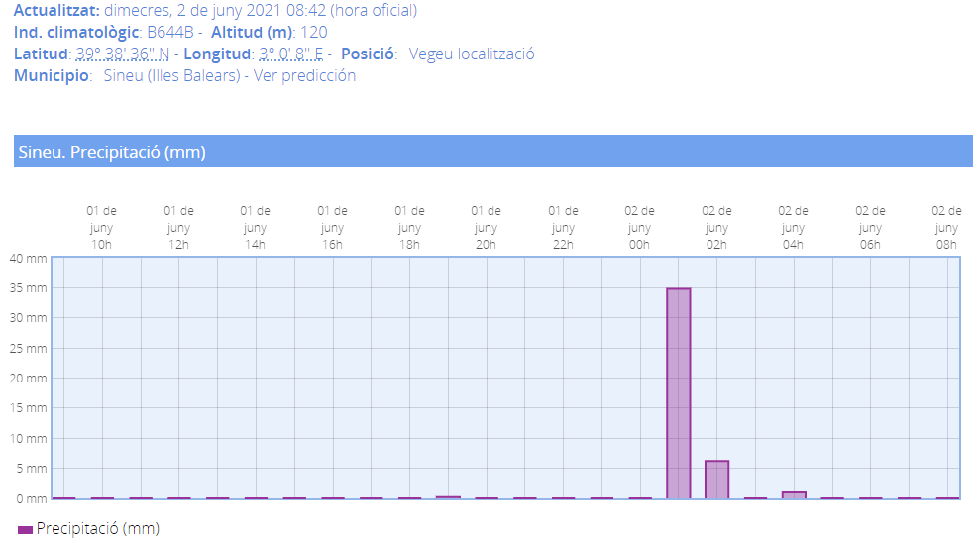Click the purple Precipitació legend color square
Screen dimensions: 980x545
tap(26, 530)
